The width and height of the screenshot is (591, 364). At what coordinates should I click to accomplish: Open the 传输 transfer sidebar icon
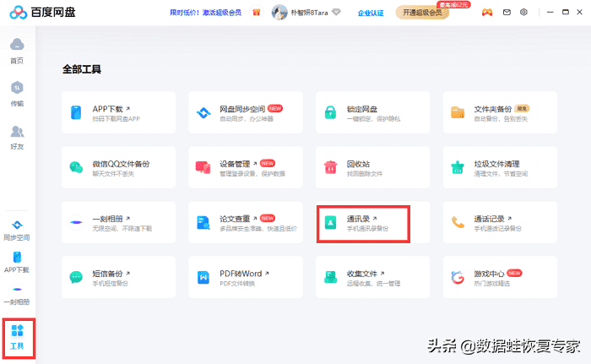[17, 94]
